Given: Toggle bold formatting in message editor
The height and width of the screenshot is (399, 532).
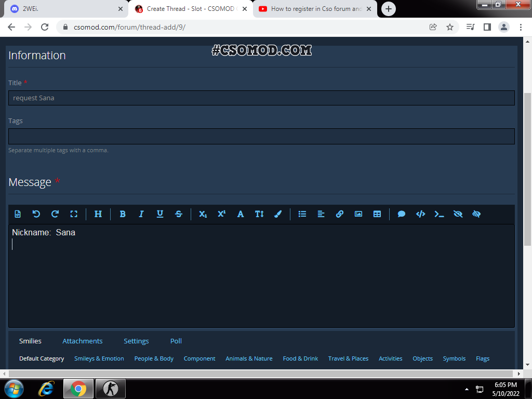Looking at the screenshot, I should (123, 214).
